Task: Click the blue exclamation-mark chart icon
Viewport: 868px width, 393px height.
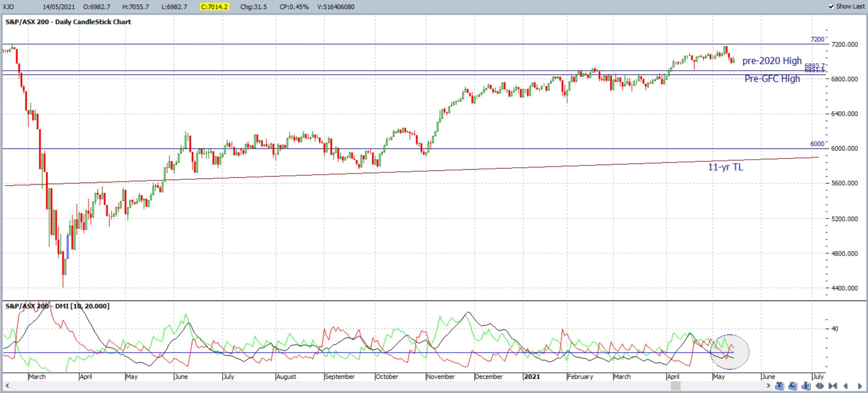Action: (806, 386)
